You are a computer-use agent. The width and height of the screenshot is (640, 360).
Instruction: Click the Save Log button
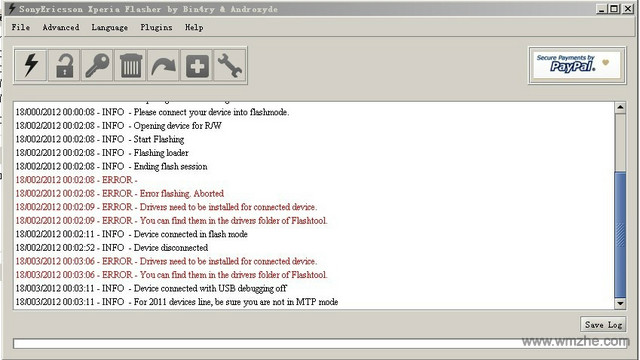(x=603, y=324)
